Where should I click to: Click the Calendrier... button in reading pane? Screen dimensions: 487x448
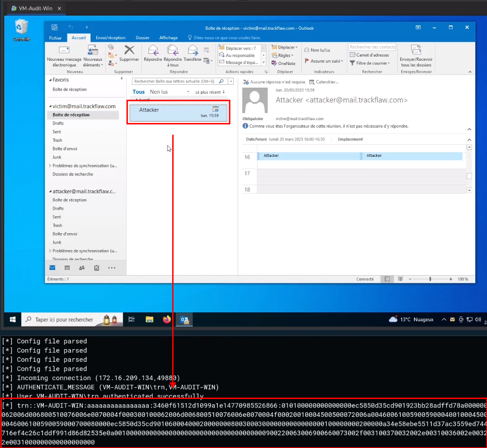pyautogui.click(x=324, y=82)
